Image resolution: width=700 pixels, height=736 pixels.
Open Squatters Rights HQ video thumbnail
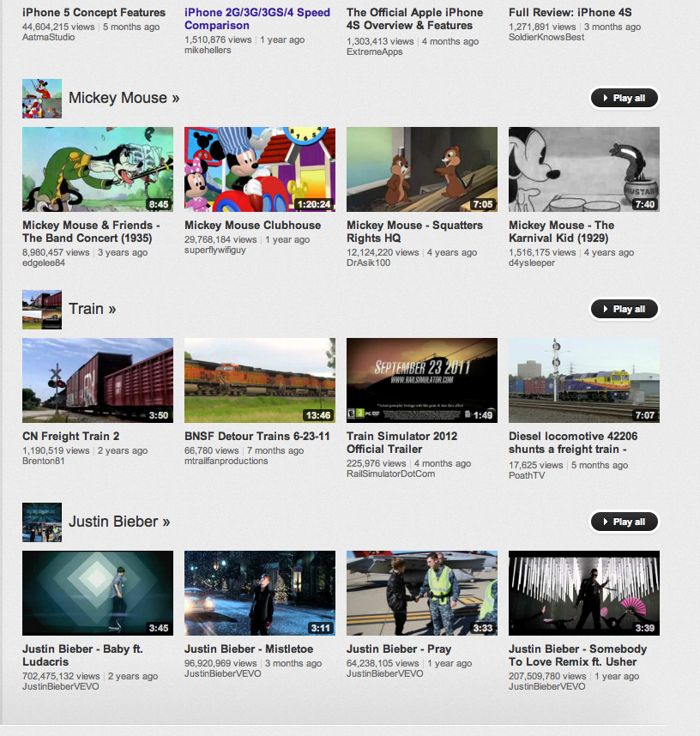coord(422,169)
